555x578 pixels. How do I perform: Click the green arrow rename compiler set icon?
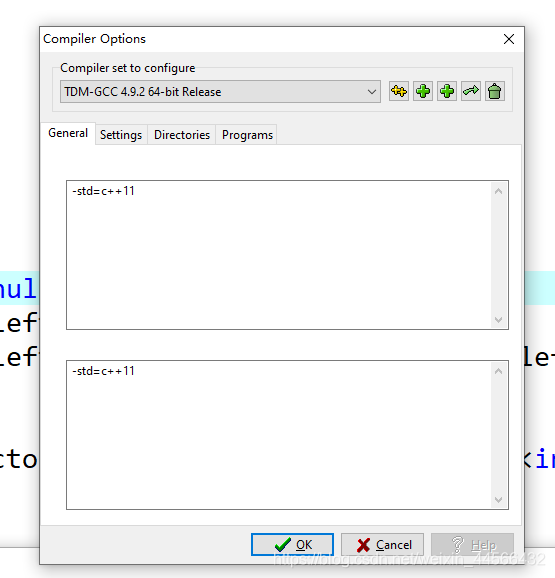471,91
